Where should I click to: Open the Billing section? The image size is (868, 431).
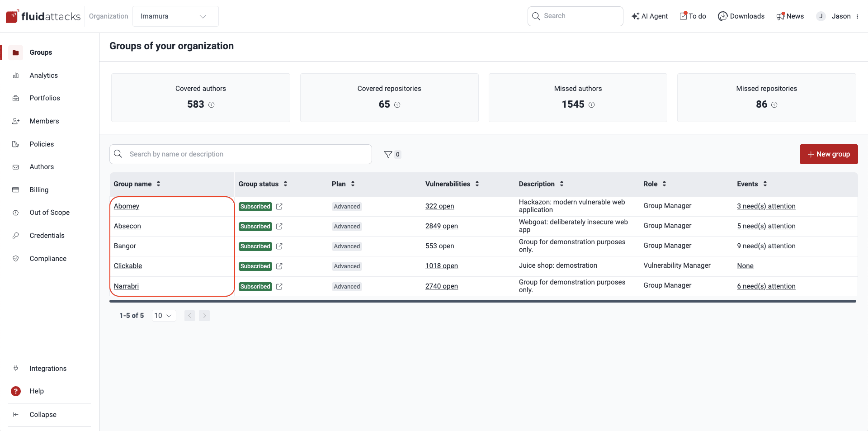point(39,190)
